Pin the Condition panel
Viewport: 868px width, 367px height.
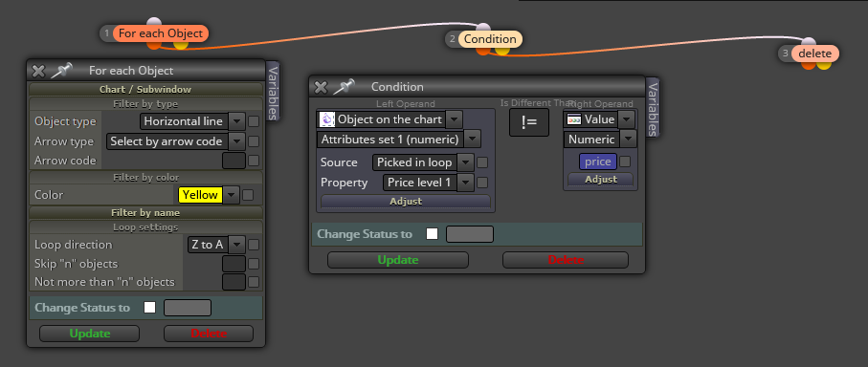click(345, 87)
